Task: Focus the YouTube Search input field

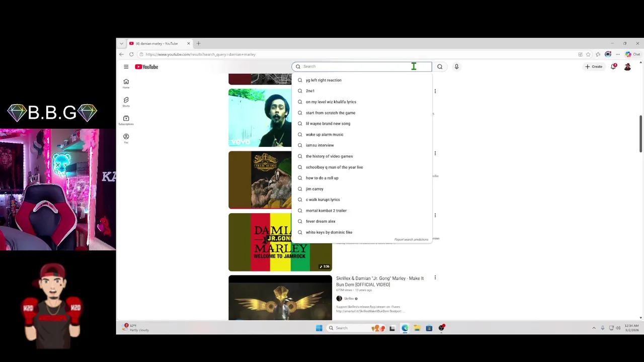Action: (x=361, y=66)
